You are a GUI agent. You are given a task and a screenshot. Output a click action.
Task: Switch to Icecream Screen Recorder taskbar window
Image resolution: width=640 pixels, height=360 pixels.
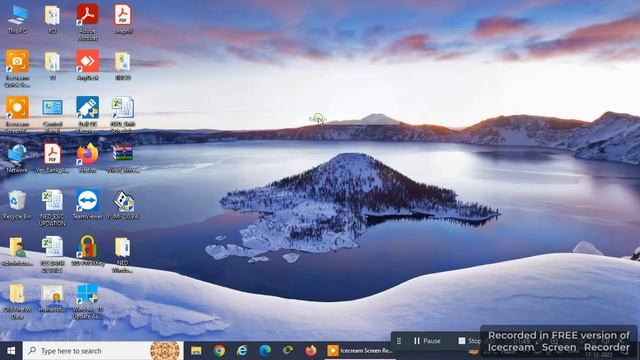(x=360, y=351)
